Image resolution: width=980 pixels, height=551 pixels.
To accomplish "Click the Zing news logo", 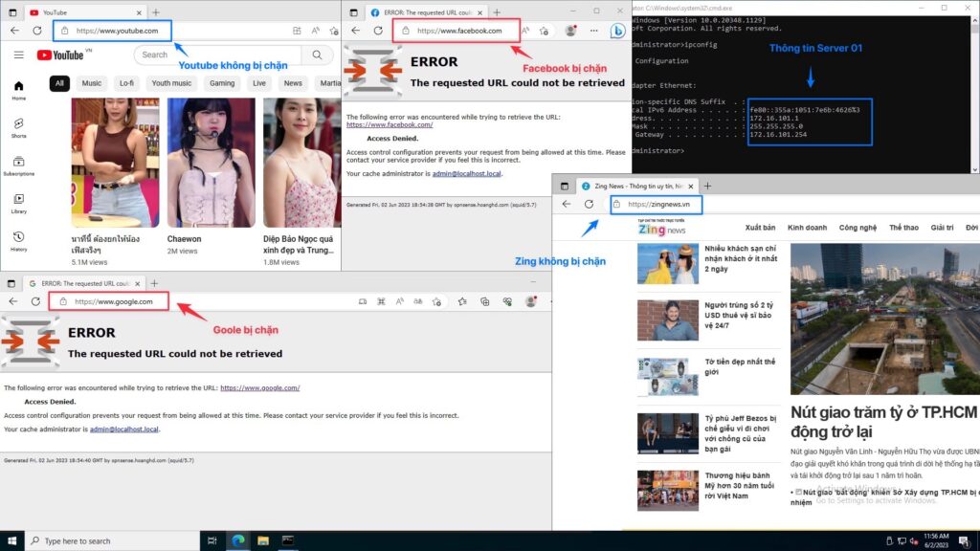I will [x=662, y=228].
